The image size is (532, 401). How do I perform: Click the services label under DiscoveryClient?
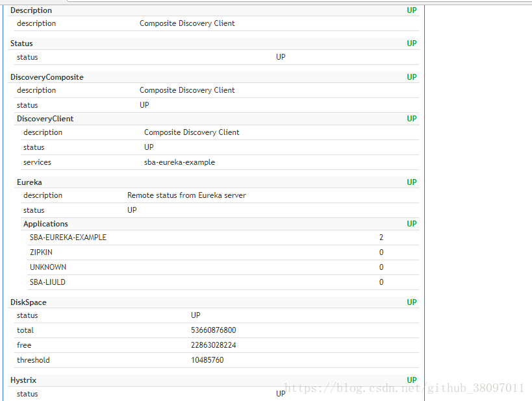click(37, 162)
